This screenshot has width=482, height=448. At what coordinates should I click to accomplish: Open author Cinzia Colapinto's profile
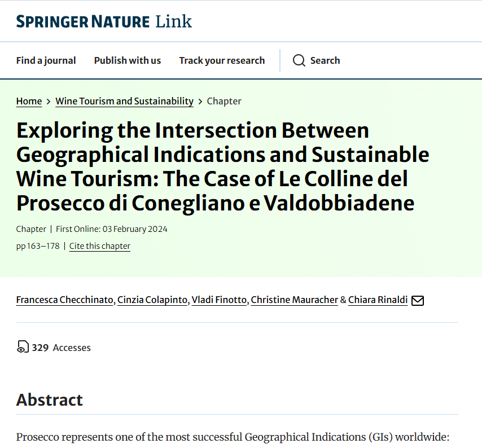pyautogui.click(x=152, y=300)
